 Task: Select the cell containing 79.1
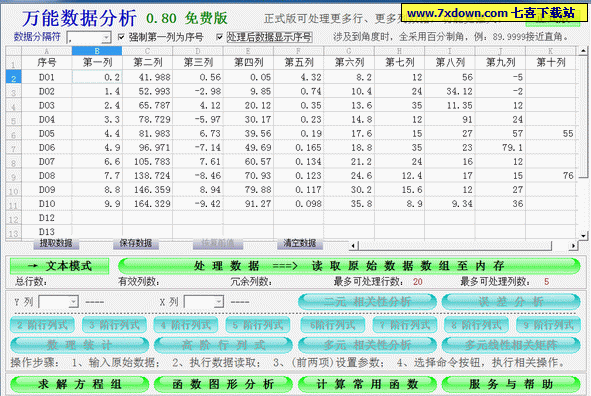501,147
